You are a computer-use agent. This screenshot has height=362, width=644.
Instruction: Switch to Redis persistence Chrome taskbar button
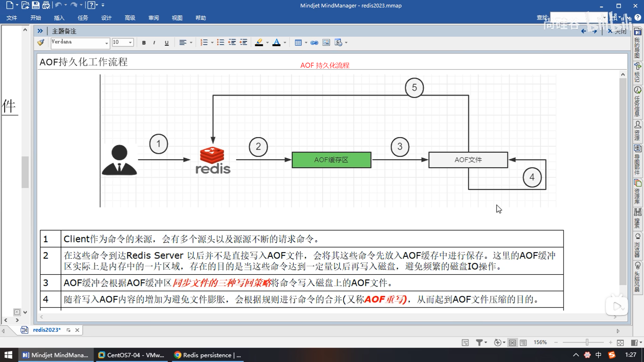[x=208, y=355]
